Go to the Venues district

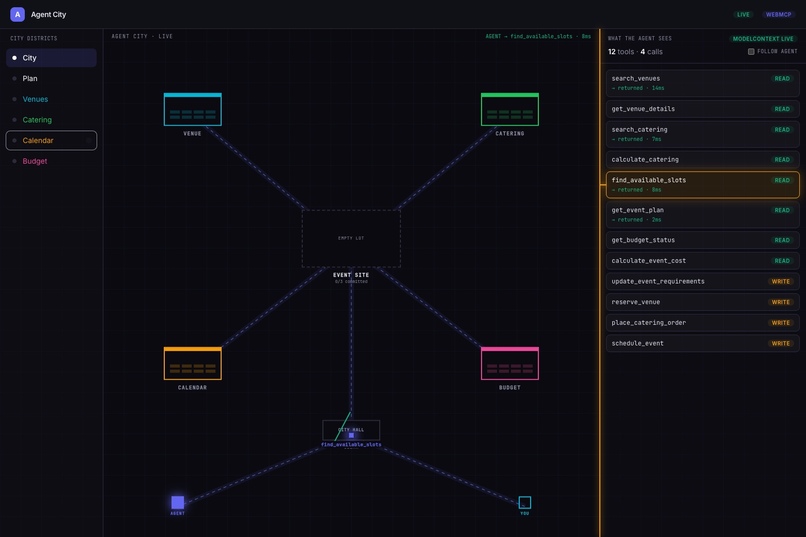click(x=51, y=99)
